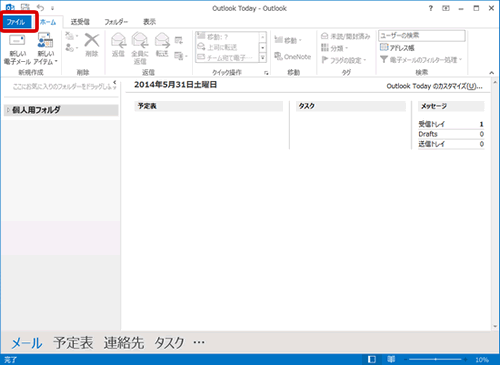Viewport: 500px width, 365px height.
Task: Select the 移動: ? quick step
Action: pyautogui.click(x=227, y=37)
